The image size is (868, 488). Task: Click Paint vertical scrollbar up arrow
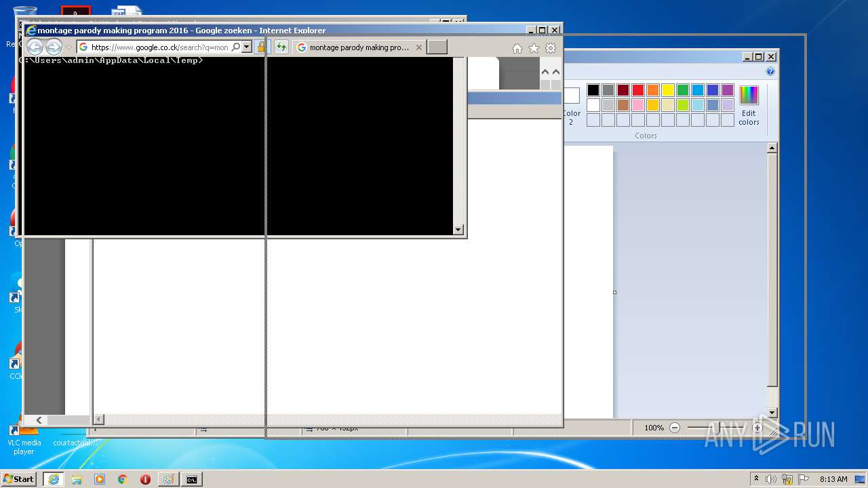click(772, 148)
